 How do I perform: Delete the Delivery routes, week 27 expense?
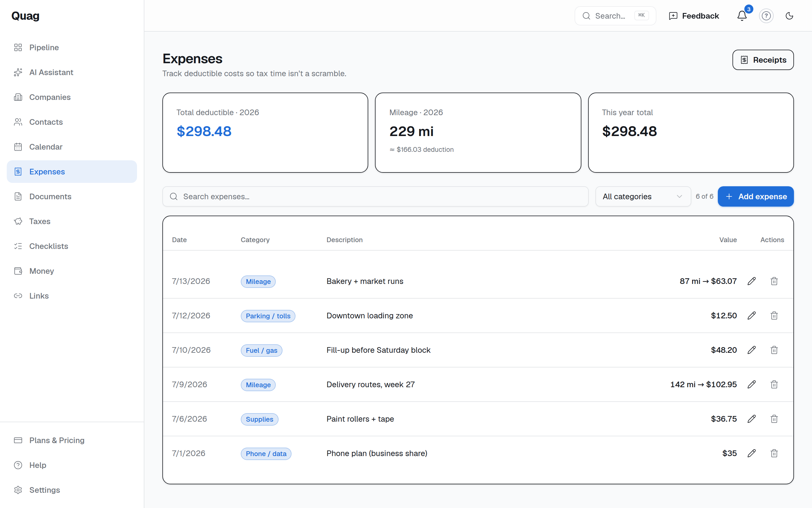pos(774,384)
